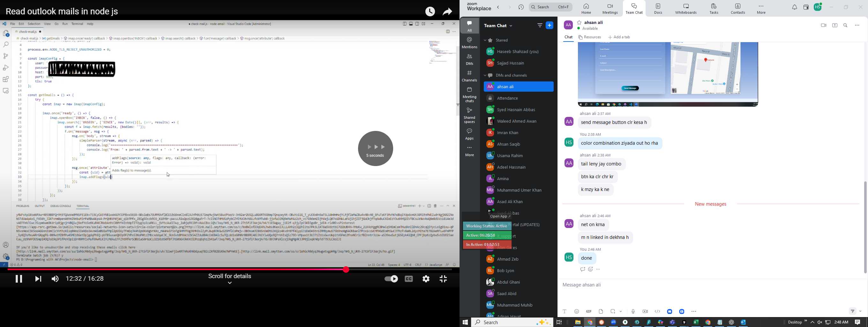Screen dimensions: 868x327
Task: Open Mentions in Zoom sidebar
Action: 469,43
